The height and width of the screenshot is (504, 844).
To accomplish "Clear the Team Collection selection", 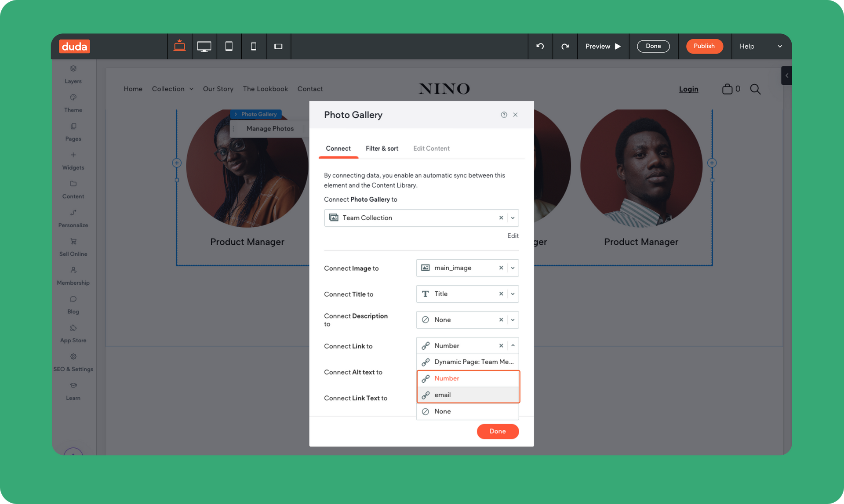I will (501, 218).
